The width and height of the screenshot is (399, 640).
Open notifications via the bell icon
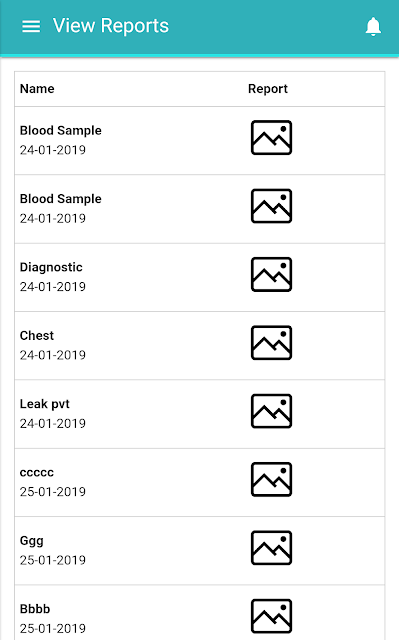373,27
